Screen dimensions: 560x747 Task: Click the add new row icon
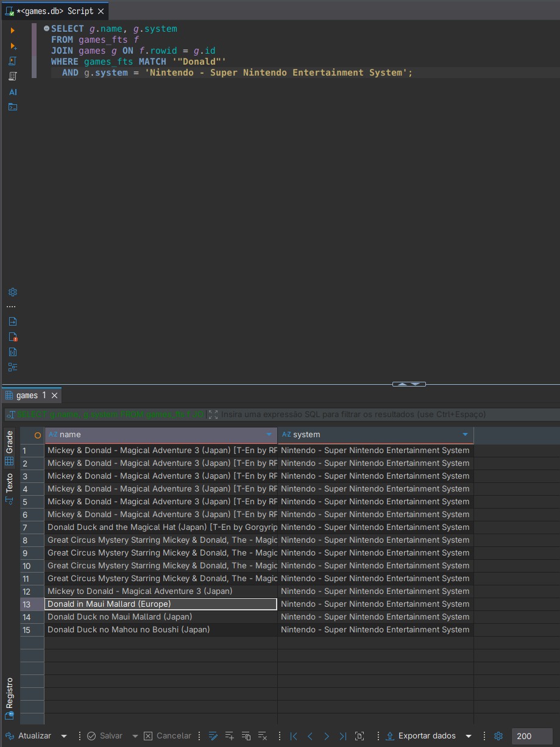coord(230,736)
